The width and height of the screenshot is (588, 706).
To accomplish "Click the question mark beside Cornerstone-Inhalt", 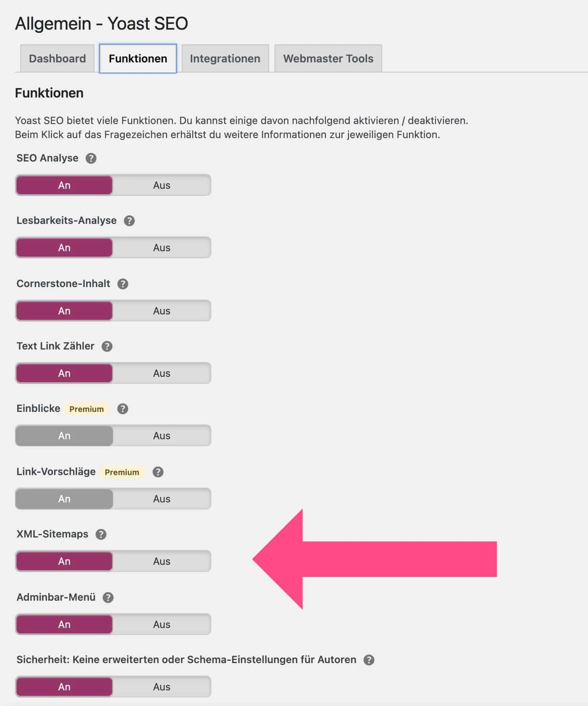I will pos(123,284).
